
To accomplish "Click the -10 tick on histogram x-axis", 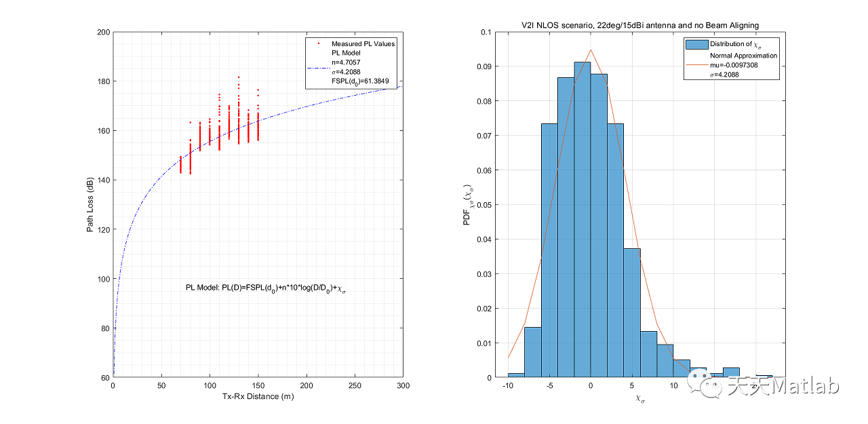I will pyautogui.click(x=508, y=385).
